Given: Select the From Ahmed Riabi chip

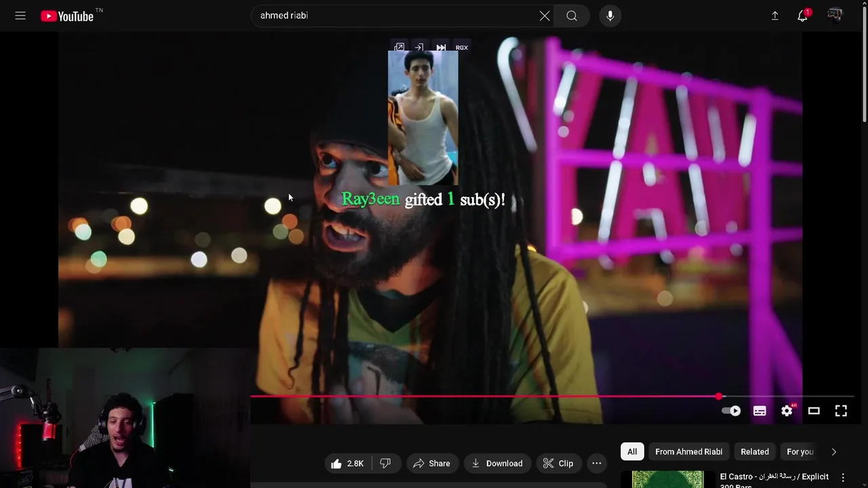Looking at the screenshot, I should 689,451.
